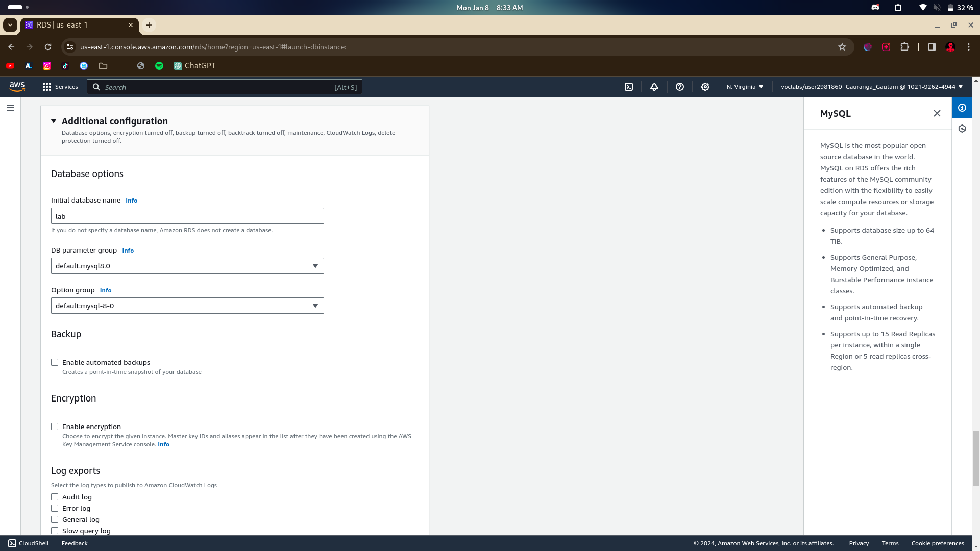Open the AWS support help menu

680,87
